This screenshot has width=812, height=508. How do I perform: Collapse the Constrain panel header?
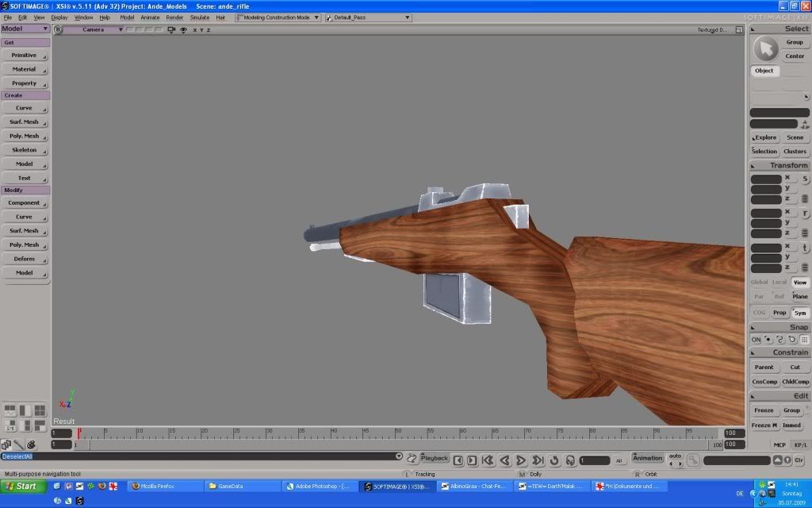click(x=779, y=352)
